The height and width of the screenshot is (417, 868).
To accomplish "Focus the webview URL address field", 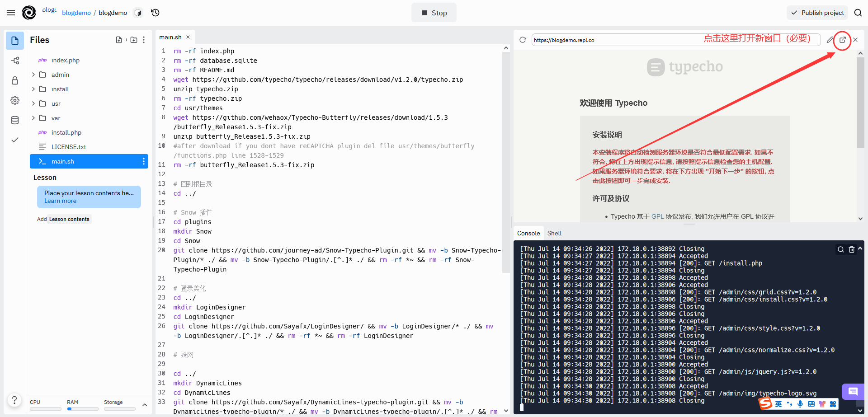I will pos(676,40).
